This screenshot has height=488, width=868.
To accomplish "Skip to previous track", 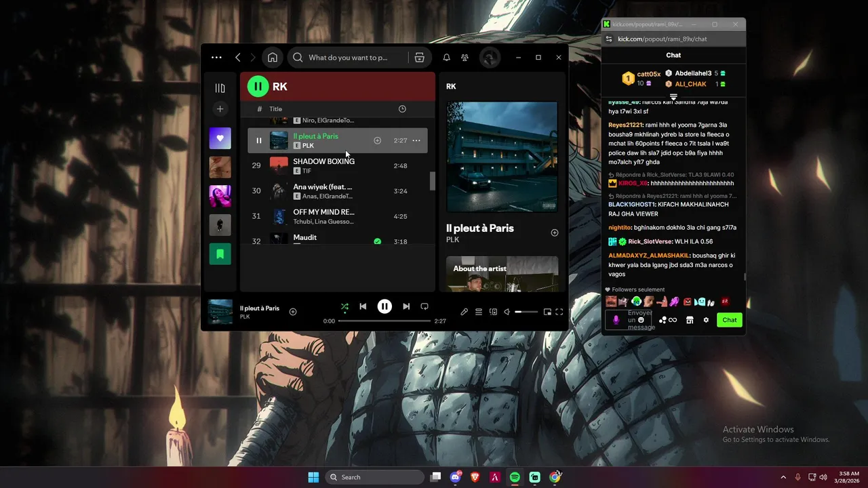I will click(363, 306).
